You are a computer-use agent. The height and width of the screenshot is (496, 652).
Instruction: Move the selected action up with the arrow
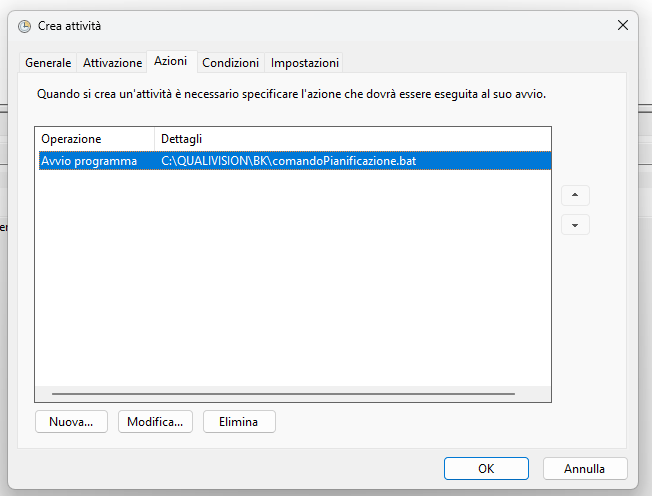(575, 195)
